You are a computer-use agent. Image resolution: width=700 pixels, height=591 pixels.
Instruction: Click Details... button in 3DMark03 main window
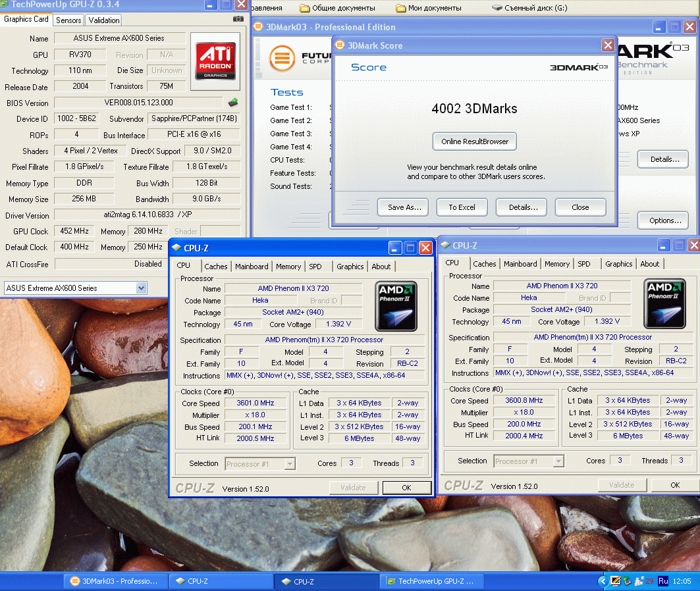coord(664,159)
